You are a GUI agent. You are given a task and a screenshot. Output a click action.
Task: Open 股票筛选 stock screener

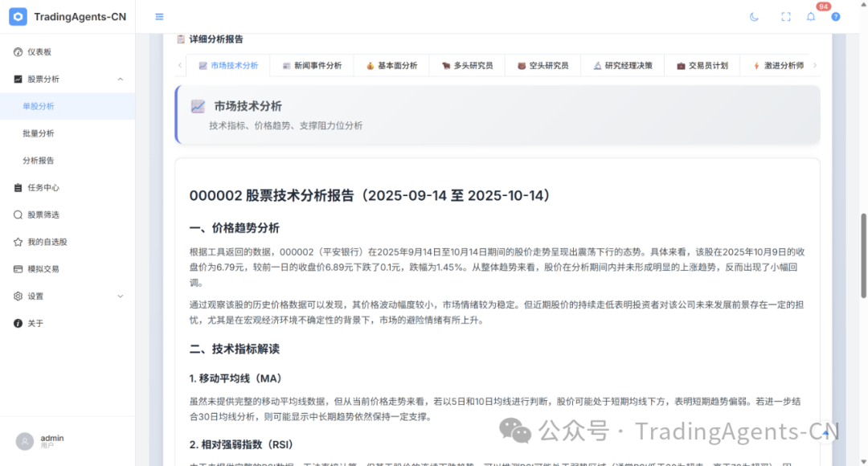(43, 215)
